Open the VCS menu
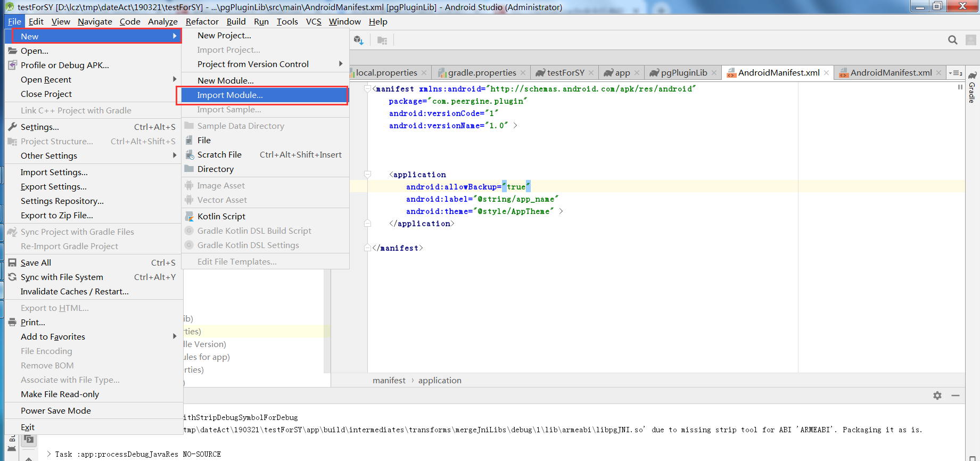 (314, 21)
